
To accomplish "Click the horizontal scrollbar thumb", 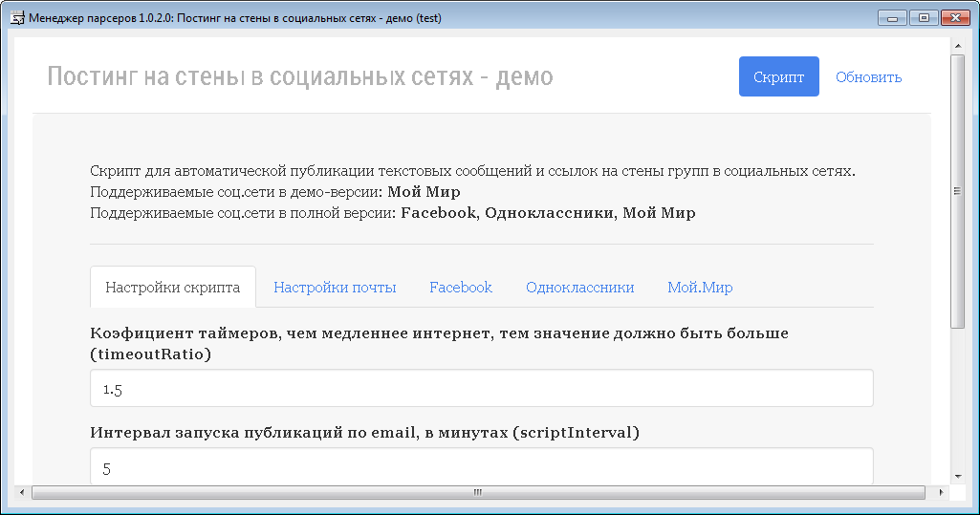I will (x=478, y=492).
